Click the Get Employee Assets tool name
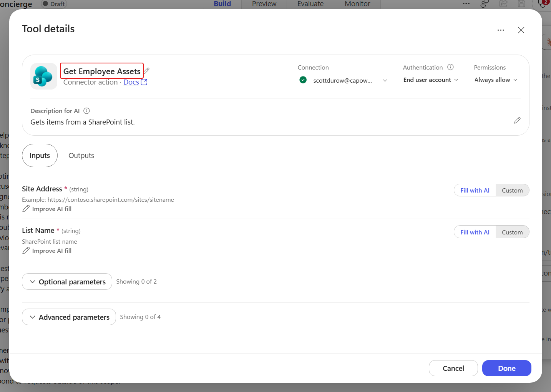This screenshot has height=392, width=551. click(102, 71)
